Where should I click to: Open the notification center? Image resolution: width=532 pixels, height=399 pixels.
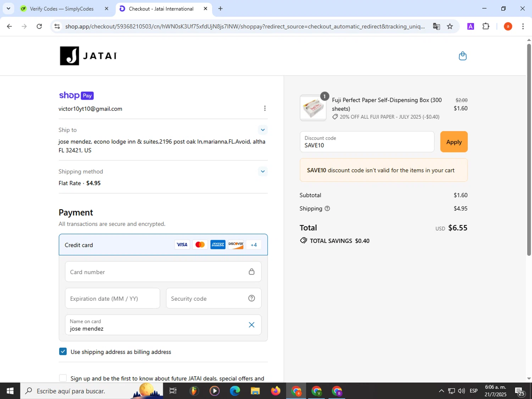point(520,391)
